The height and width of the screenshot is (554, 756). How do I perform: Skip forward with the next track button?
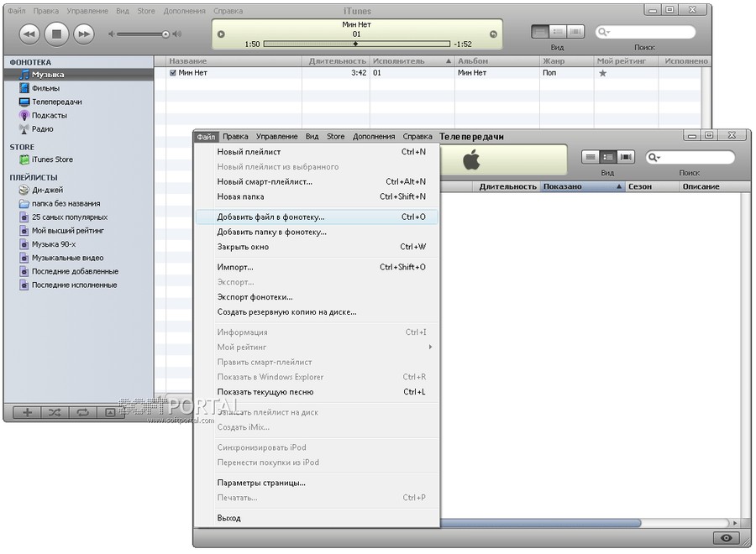pos(84,34)
